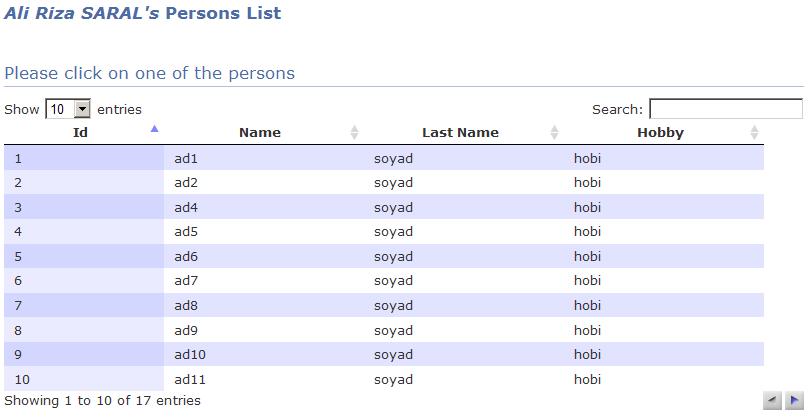Click the Last Name sort icon
812x418 pixels.
(x=554, y=132)
